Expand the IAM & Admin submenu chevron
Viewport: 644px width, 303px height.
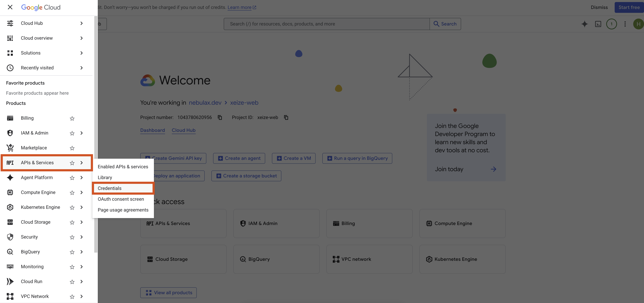[81, 133]
